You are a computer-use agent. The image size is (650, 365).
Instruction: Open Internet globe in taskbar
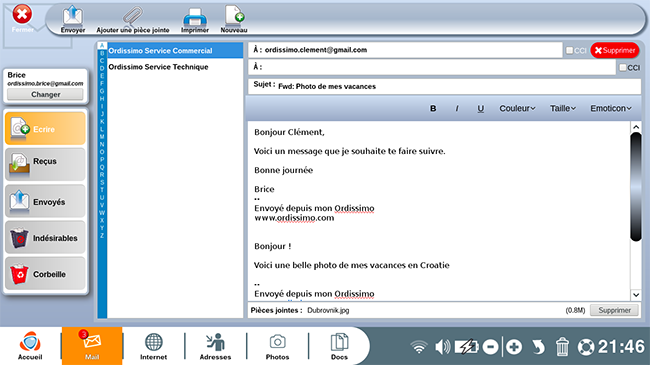pyautogui.click(x=153, y=346)
